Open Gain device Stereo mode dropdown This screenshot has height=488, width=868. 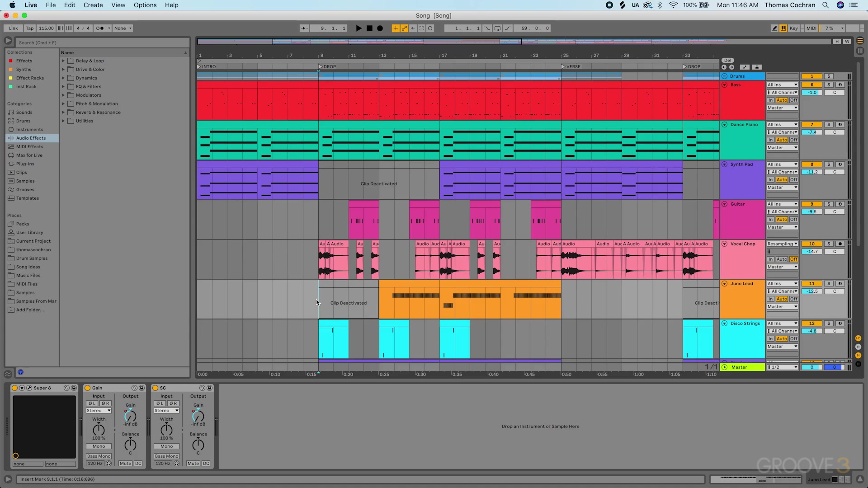point(99,410)
